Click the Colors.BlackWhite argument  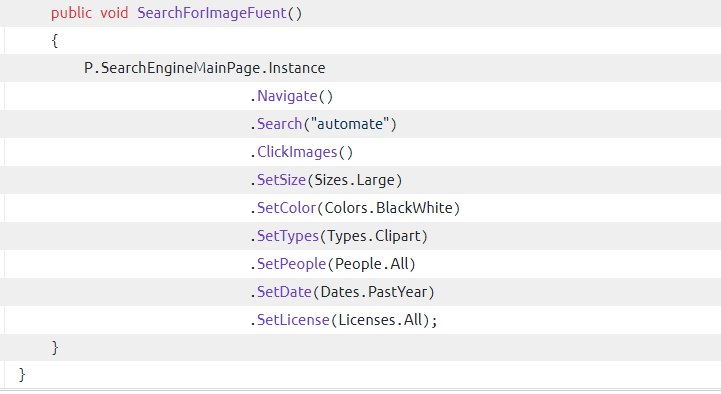[389, 208]
